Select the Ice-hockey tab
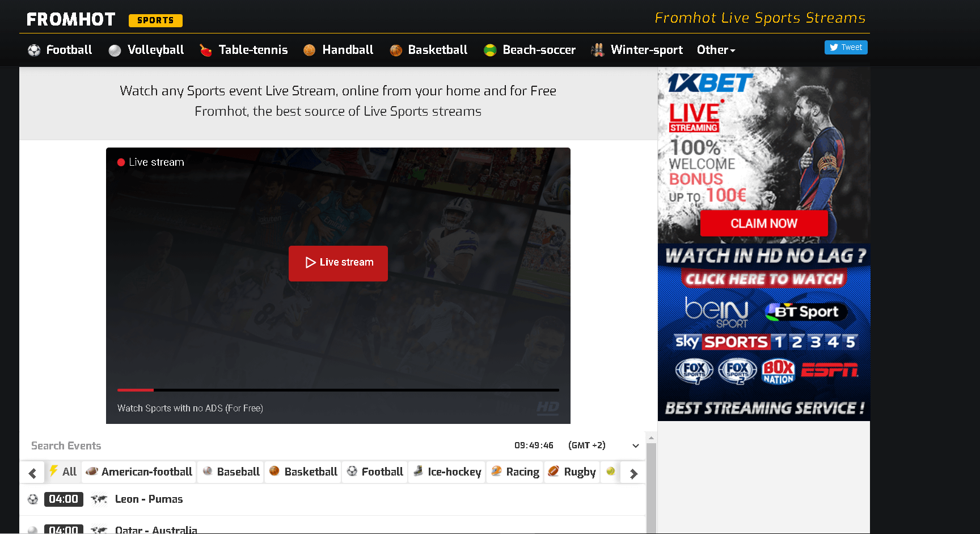Image resolution: width=980 pixels, height=534 pixels. tap(447, 472)
